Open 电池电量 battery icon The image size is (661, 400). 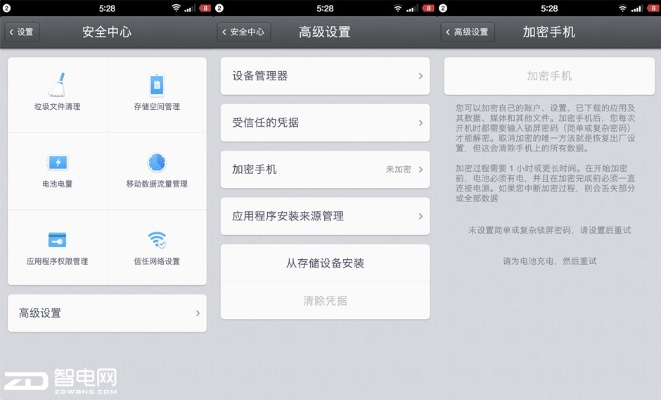pos(58,162)
